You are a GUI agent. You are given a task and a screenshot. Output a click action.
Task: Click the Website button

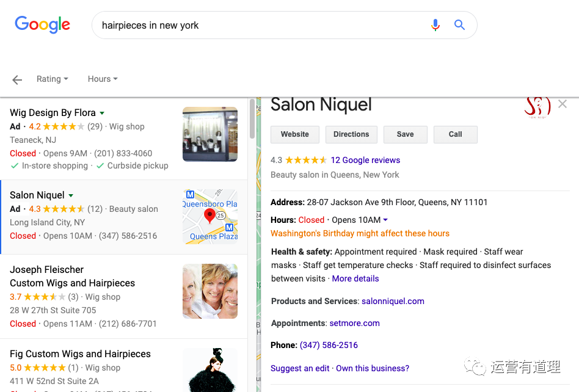[x=294, y=134]
